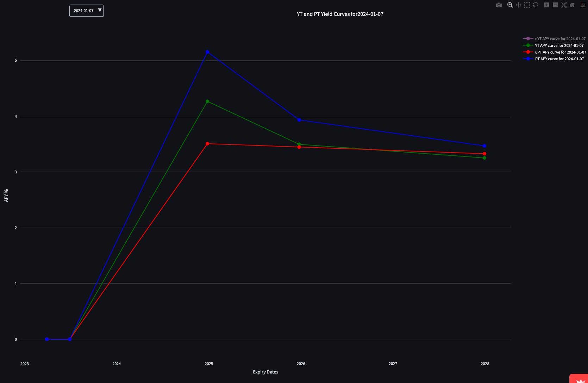Click the red uPT data point at 2025
Image resolution: width=588 pixels, height=383 pixels.
207,144
